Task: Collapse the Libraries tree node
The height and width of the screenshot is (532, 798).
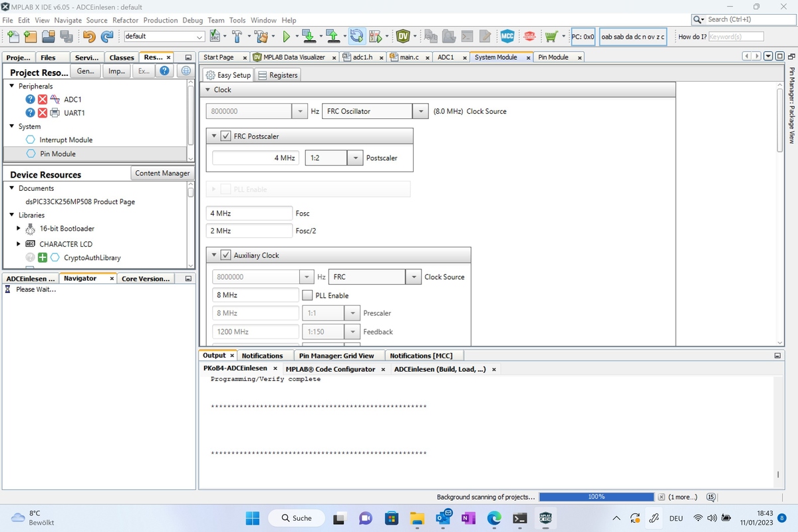Action: coord(11,215)
